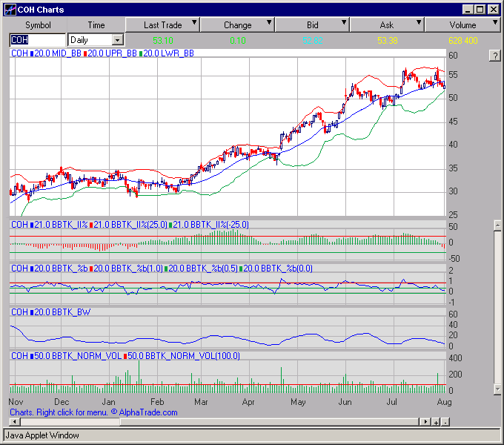504x445 pixels.
Task: Click the minus zoom-out button
Action: pyautogui.click(x=445, y=422)
